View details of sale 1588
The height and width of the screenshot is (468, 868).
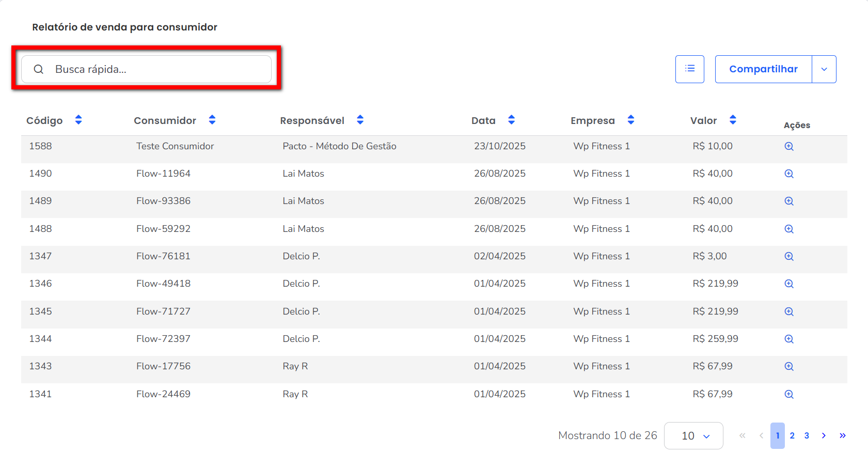pos(789,146)
